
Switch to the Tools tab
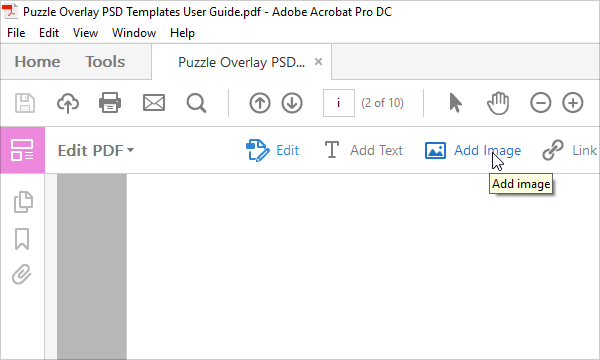(105, 62)
